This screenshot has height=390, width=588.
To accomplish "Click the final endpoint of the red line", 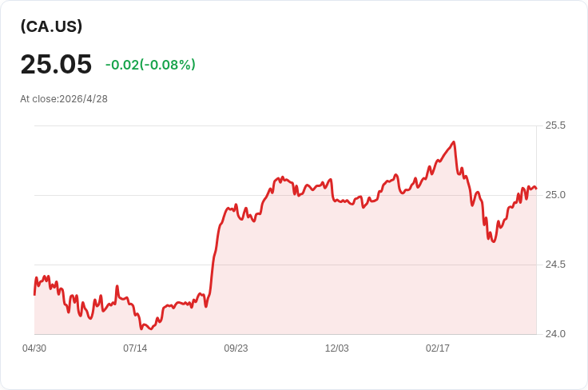I will coord(536,189).
